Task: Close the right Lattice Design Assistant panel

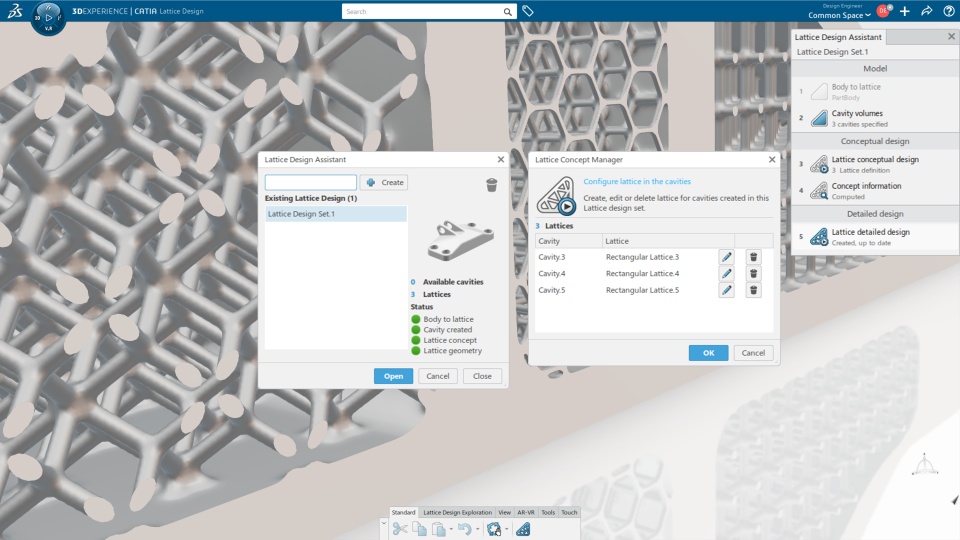Action: pos(951,37)
